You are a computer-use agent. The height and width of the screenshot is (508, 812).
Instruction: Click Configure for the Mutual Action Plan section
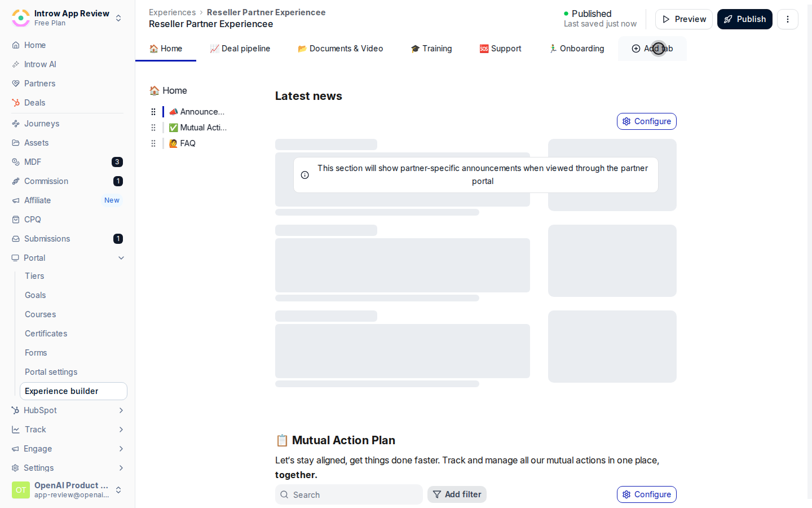[647, 494]
